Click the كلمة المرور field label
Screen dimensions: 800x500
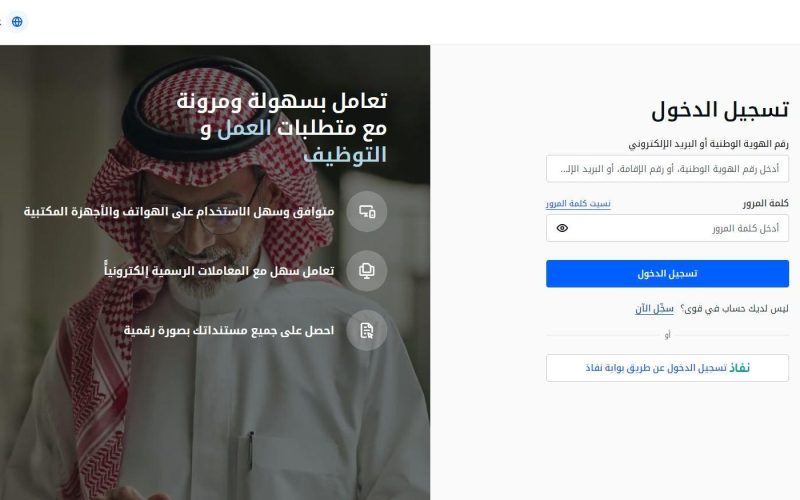766,204
